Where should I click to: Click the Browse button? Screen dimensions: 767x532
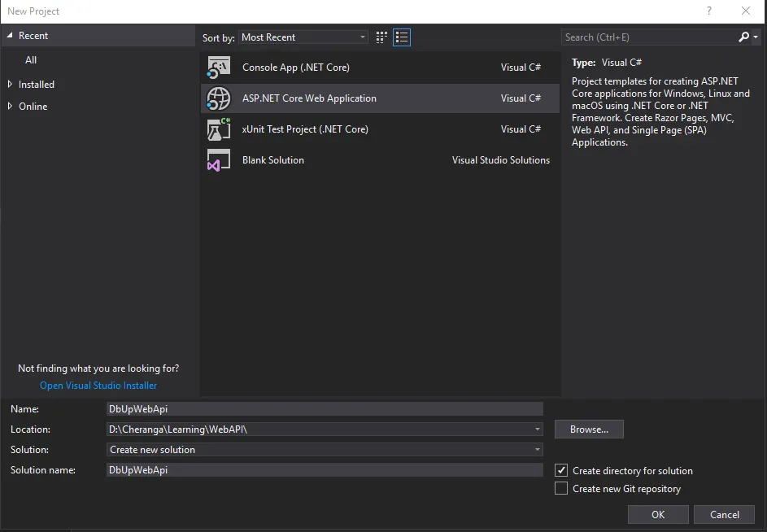click(x=589, y=429)
